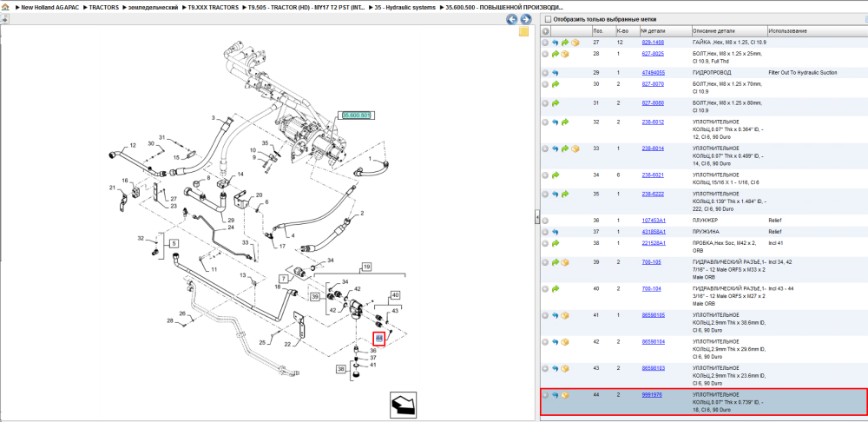Click blue arrow icon in row 37
Image resolution: width=868 pixels, height=422 pixels.
(556, 232)
